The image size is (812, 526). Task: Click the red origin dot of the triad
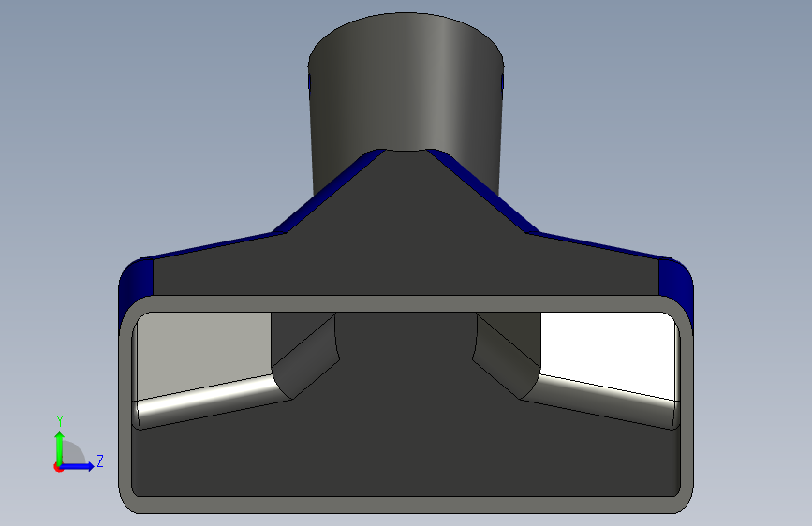[58, 467]
